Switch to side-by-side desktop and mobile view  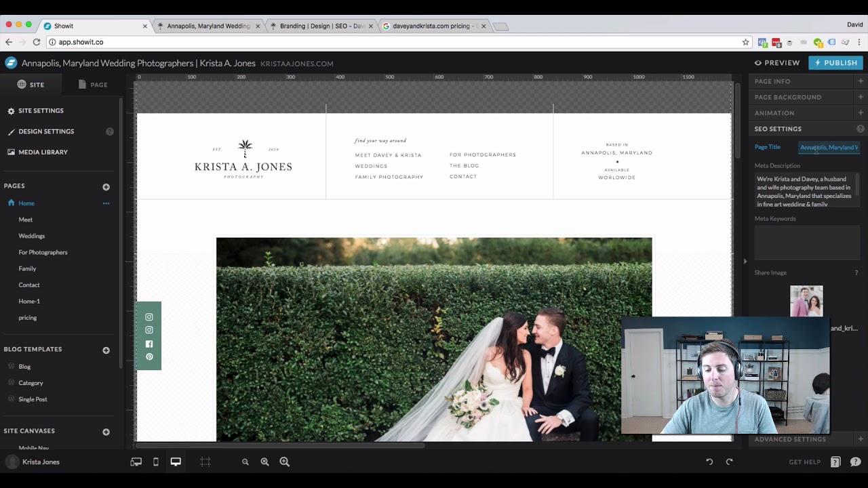136,462
